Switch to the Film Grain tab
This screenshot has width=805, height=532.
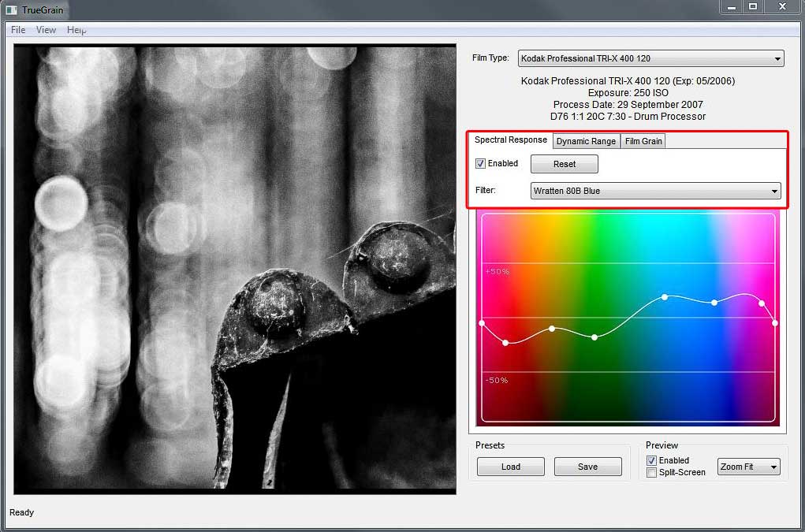click(x=643, y=141)
